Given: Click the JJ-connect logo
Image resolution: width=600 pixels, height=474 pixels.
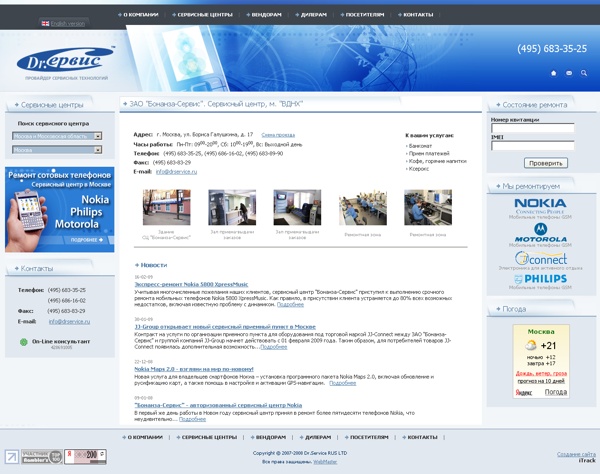Looking at the screenshot, I should click(540, 259).
